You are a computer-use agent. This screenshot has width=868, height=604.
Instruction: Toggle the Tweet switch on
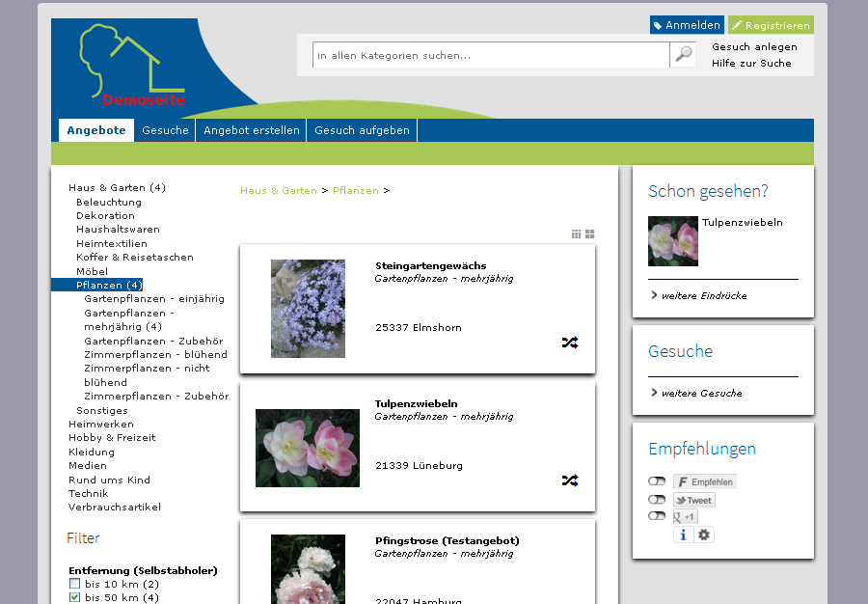point(657,500)
